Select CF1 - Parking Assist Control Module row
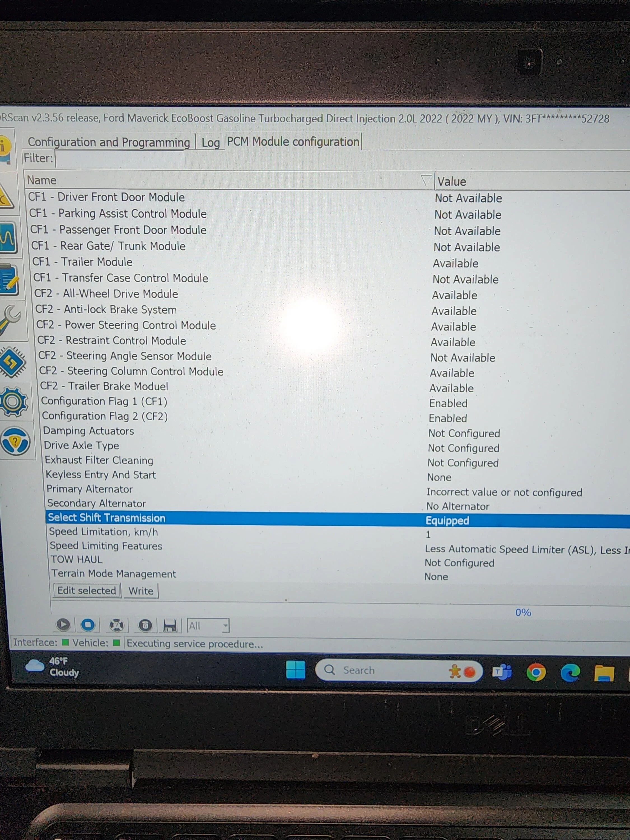The height and width of the screenshot is (840, 630). point(330,214)
